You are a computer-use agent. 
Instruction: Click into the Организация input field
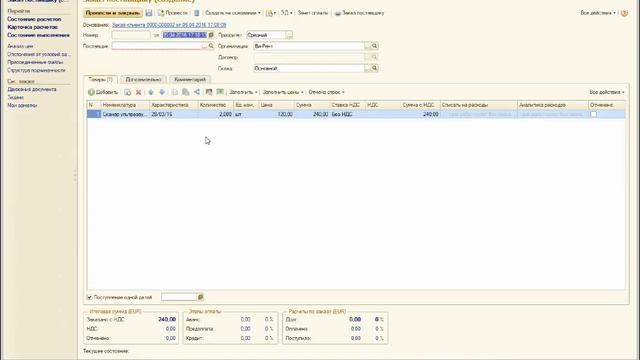[x=309, y=46]
